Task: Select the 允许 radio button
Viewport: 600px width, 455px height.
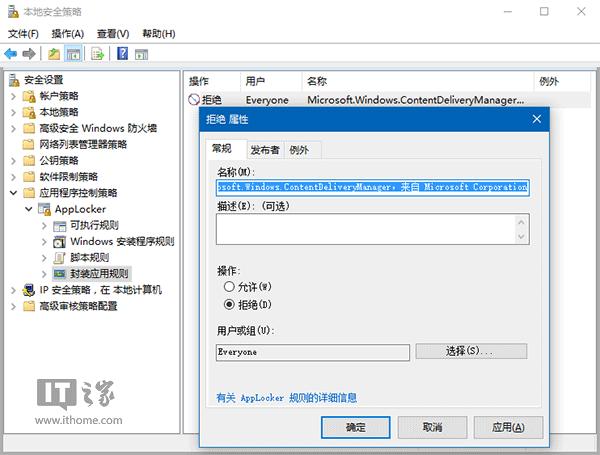Action: [229, 288]
